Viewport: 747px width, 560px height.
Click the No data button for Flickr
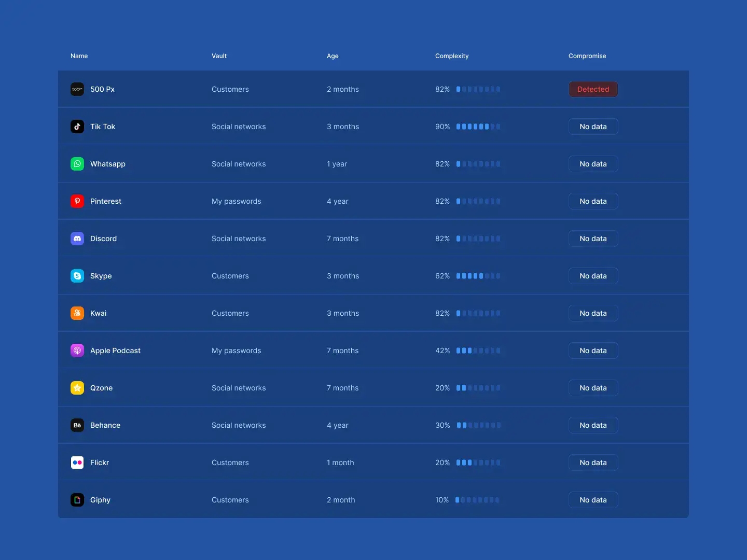(x=593, y=463)
